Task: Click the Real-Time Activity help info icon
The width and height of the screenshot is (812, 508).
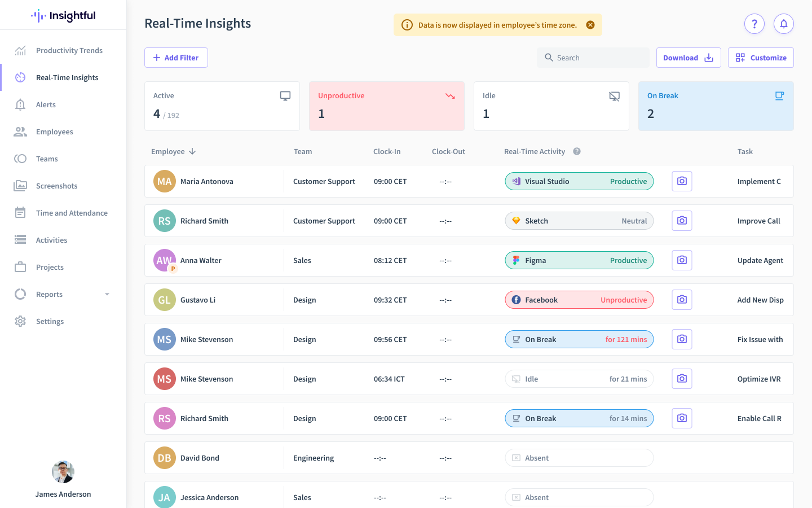Action: [x=577, y=151]
